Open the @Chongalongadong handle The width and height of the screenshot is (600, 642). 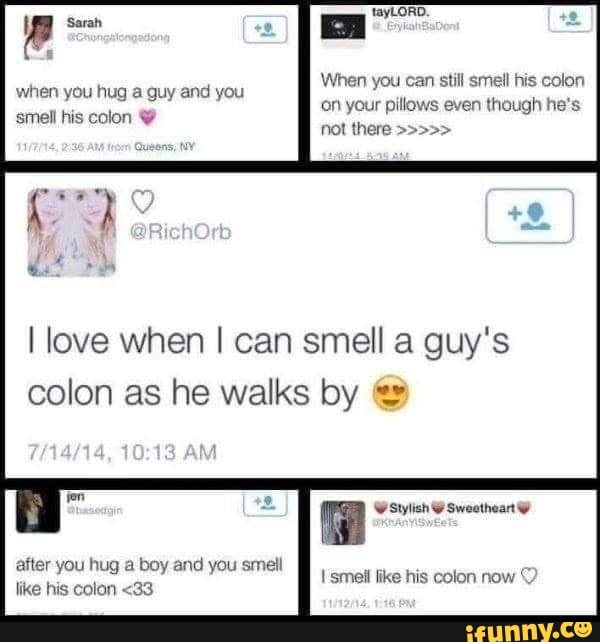click(118, 38)
